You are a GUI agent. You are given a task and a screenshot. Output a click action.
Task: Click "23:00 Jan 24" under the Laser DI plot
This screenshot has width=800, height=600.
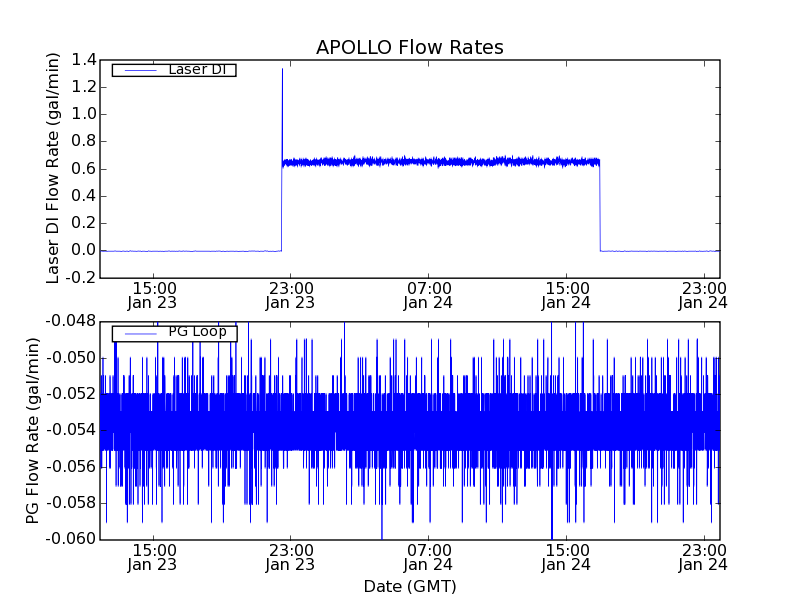(703, 296)
